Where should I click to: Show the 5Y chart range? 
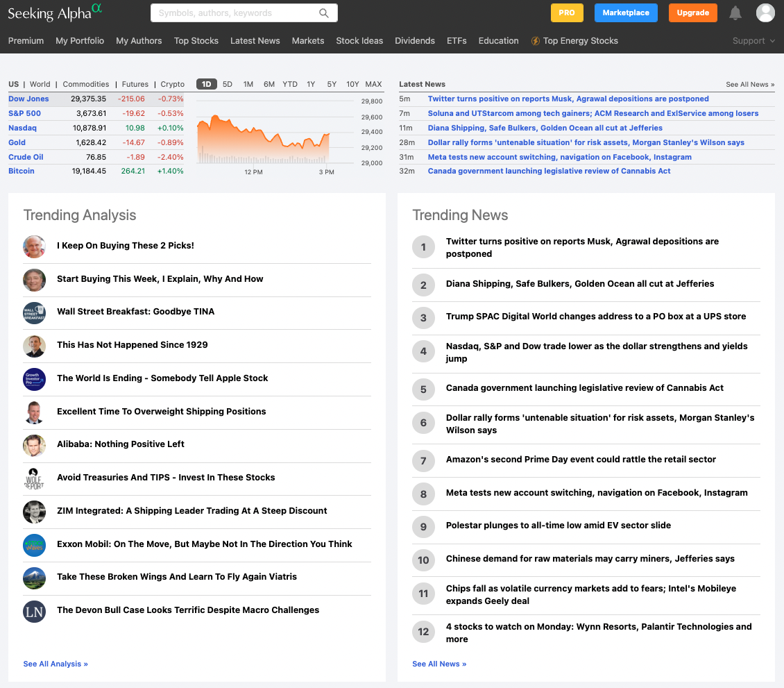332,84
